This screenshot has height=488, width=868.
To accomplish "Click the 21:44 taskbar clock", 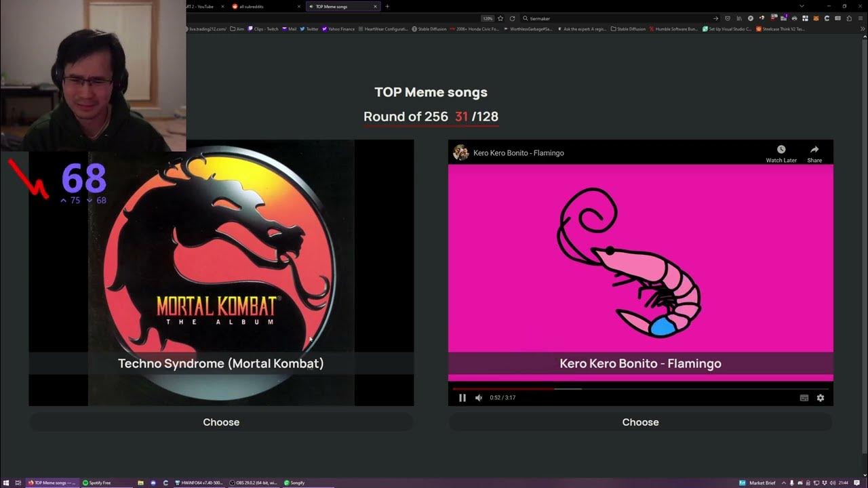I will click(844, 483).
